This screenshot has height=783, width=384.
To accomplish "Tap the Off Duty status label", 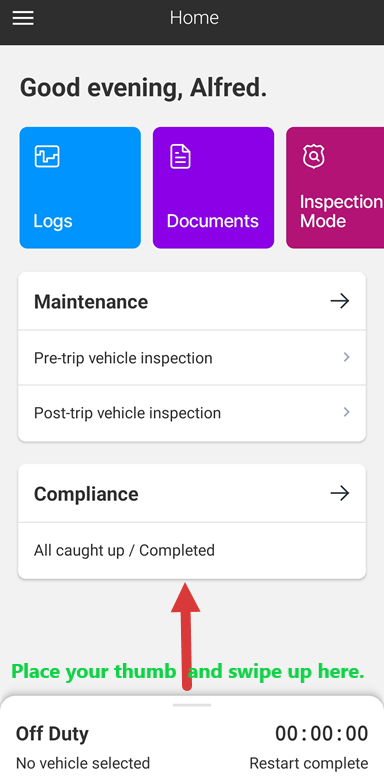I will click(52, 734).
